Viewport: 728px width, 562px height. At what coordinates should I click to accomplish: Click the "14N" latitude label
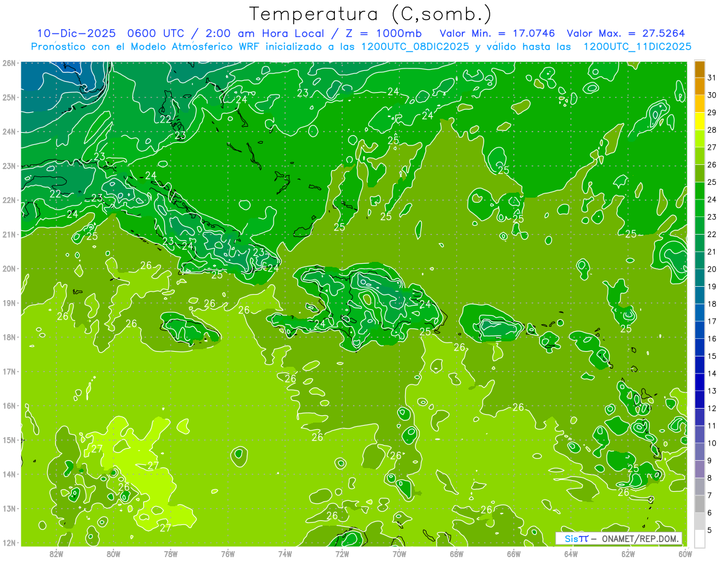(x=9, y=473)
